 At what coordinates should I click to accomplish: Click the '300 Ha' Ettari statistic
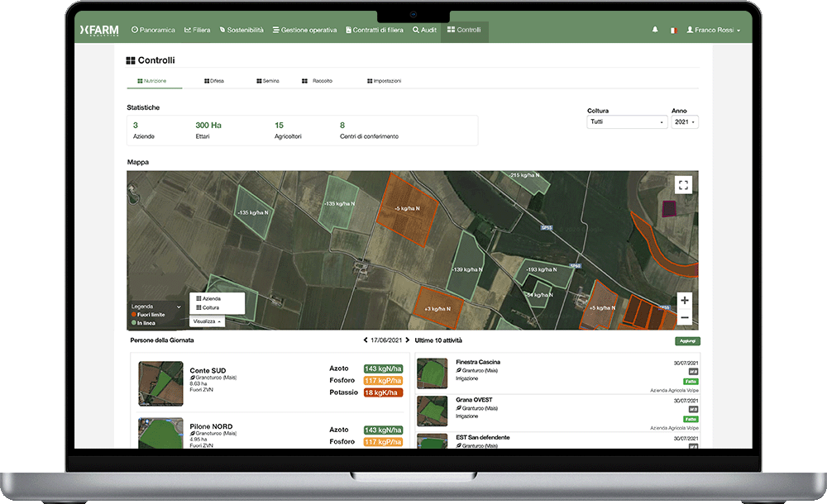point(208,131)
